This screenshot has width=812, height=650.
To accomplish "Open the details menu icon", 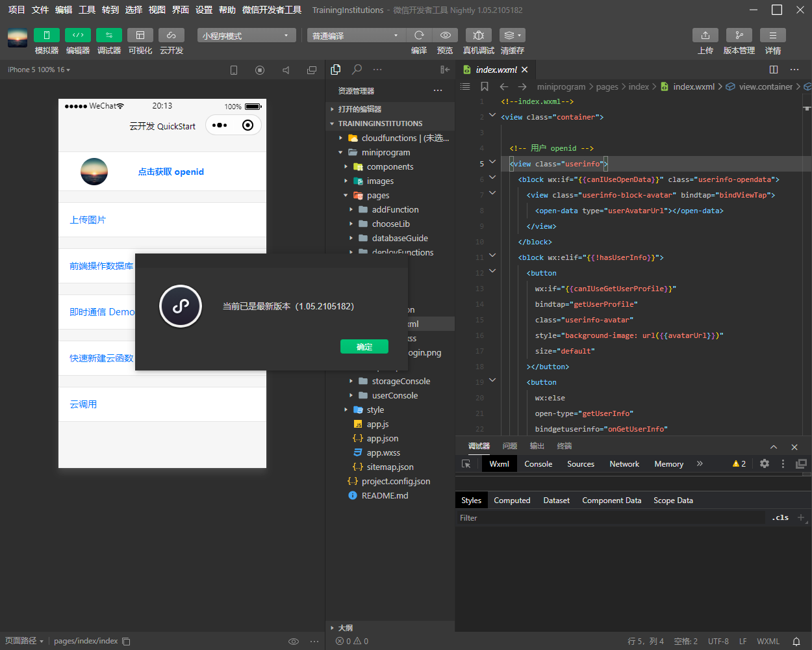I will coord(773,35).
